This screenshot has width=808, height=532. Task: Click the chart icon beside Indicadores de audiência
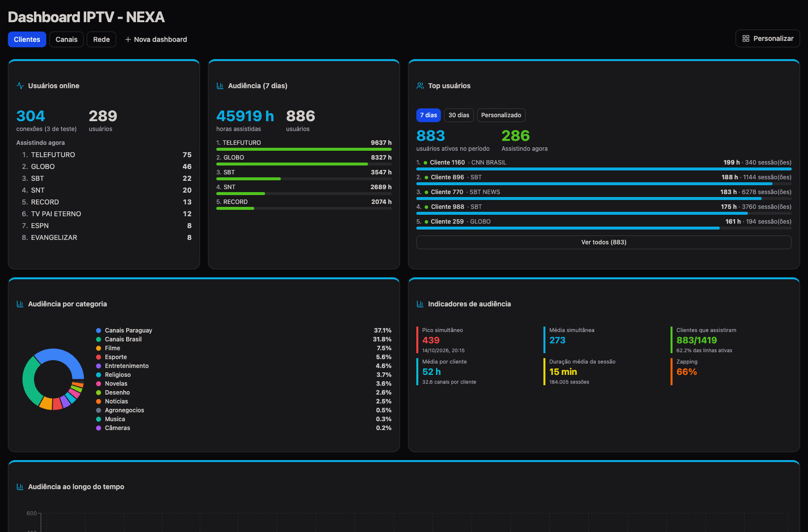coord(420,304)
